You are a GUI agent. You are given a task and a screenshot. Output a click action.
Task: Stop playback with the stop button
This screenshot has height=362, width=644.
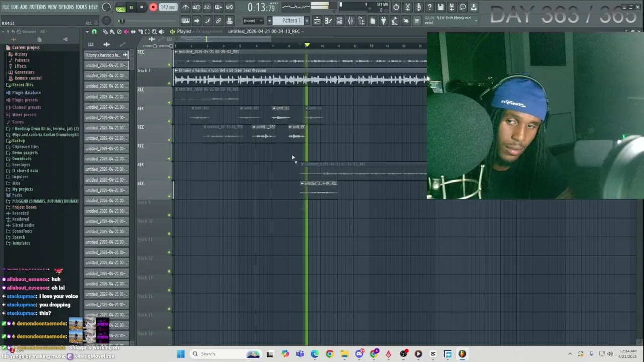[142, 7]
